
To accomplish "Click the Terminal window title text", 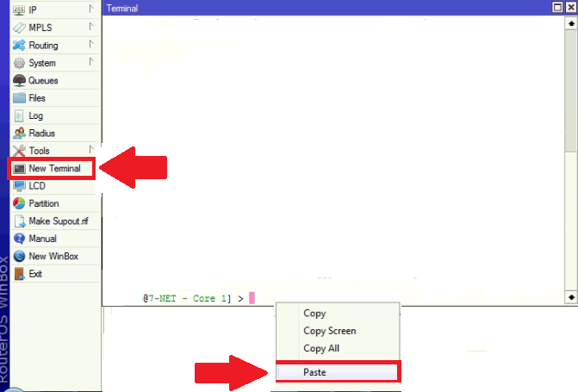I will pyautogui.click(x=122, y=8).
